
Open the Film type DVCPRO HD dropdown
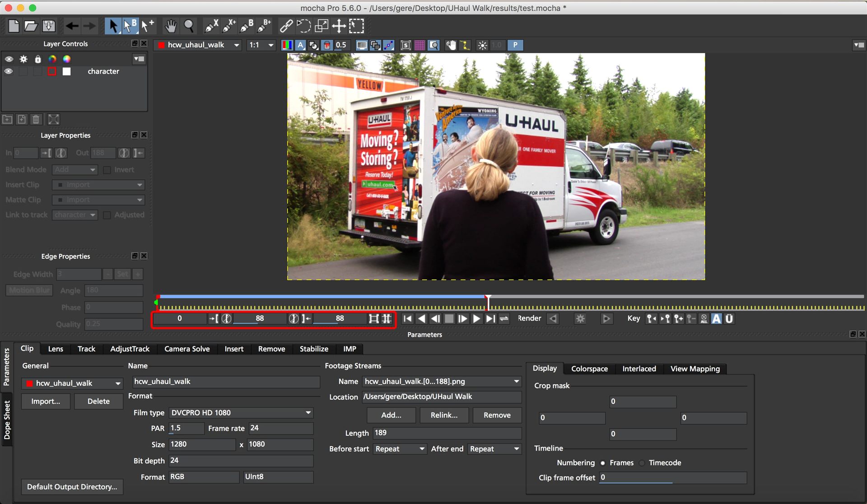click(241, 413)
